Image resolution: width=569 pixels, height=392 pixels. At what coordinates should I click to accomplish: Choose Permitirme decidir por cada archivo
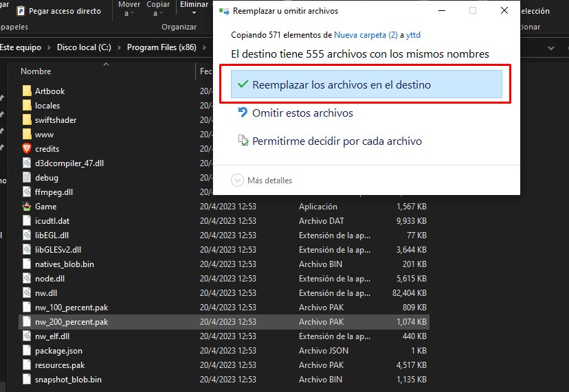click(x=337, y=141)
